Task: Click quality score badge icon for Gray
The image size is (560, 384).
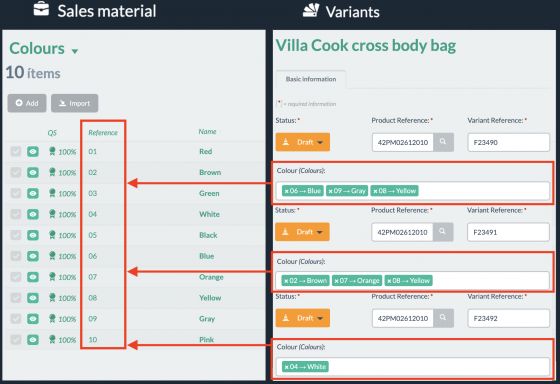Action: (x=52, y=319)
